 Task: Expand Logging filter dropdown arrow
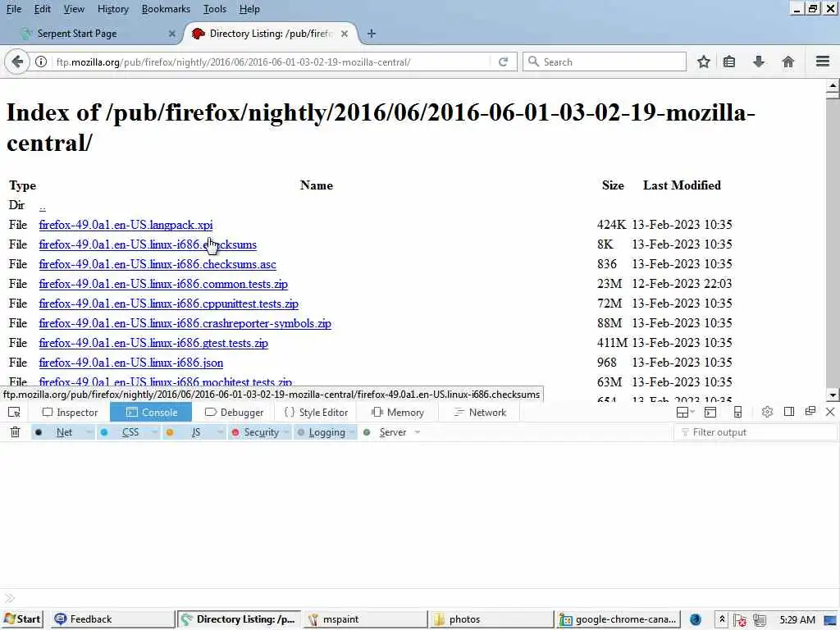coord(352,431)
